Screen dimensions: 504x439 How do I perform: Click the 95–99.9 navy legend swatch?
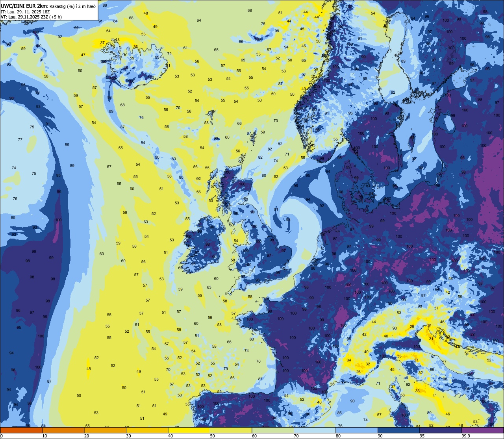pyautogui.click(x=441, y=430)
